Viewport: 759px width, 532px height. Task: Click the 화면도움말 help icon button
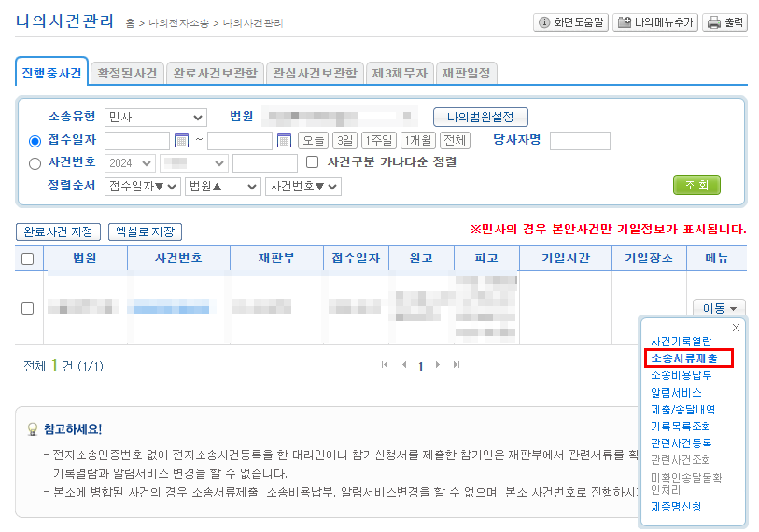(569, 22)
